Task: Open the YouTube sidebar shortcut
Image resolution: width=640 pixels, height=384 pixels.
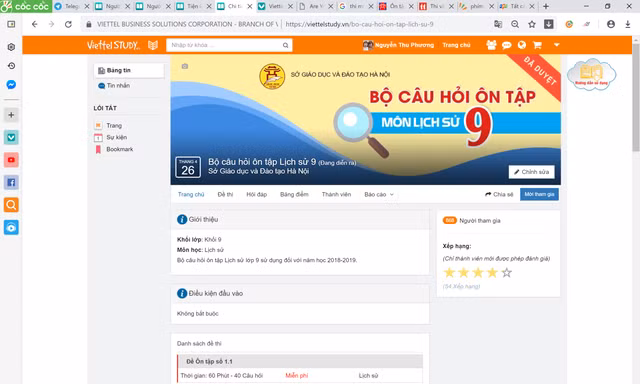Action: 11,160
